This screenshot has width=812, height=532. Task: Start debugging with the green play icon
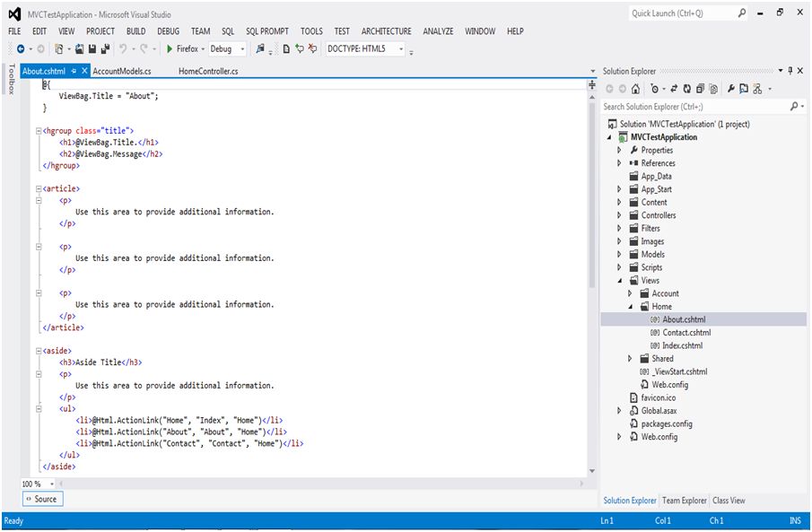(x=169, y=49)
